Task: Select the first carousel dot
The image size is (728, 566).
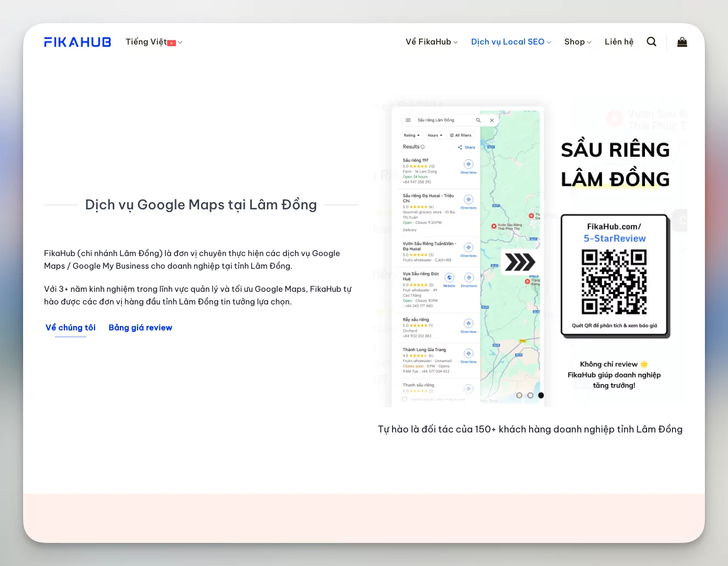Action: (x=519, y=395)
